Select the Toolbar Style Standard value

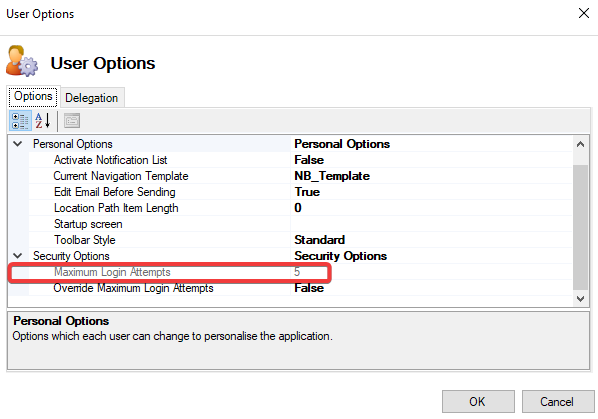[431, 240]
